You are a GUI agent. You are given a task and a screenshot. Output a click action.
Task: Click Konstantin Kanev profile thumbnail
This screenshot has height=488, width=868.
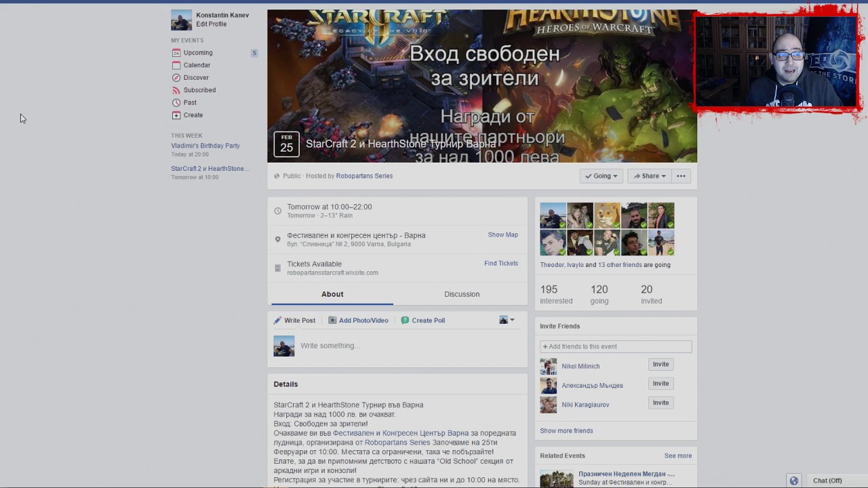tap(181, 20)
